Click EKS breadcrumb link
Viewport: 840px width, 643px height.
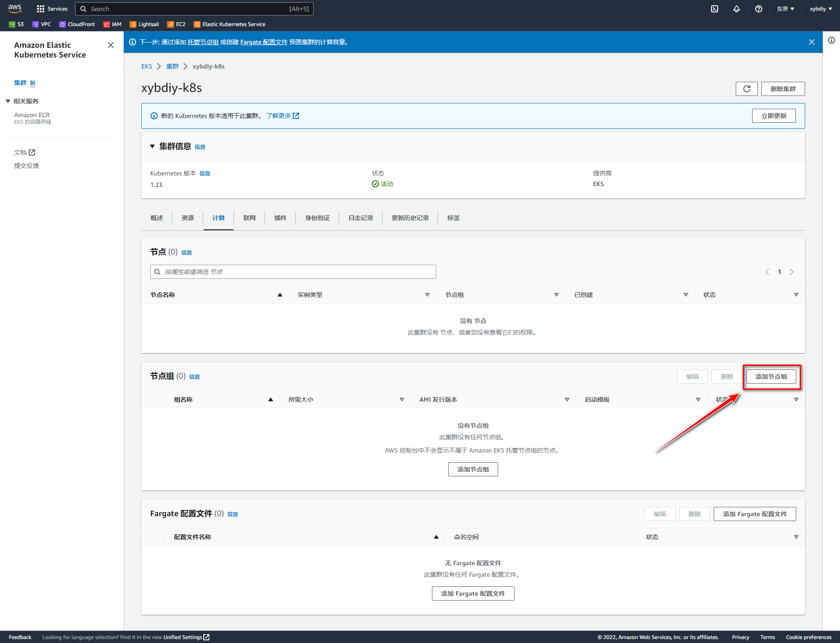coord(147,66)
